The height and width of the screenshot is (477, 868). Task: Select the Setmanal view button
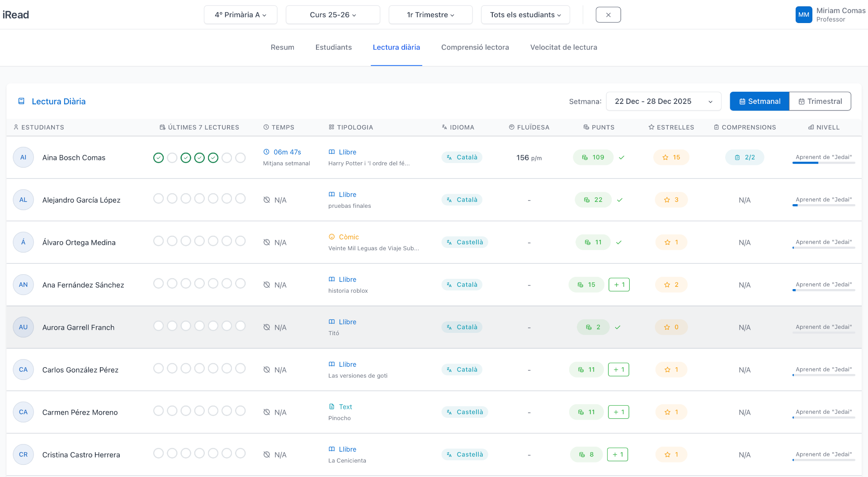pos(759,101)
